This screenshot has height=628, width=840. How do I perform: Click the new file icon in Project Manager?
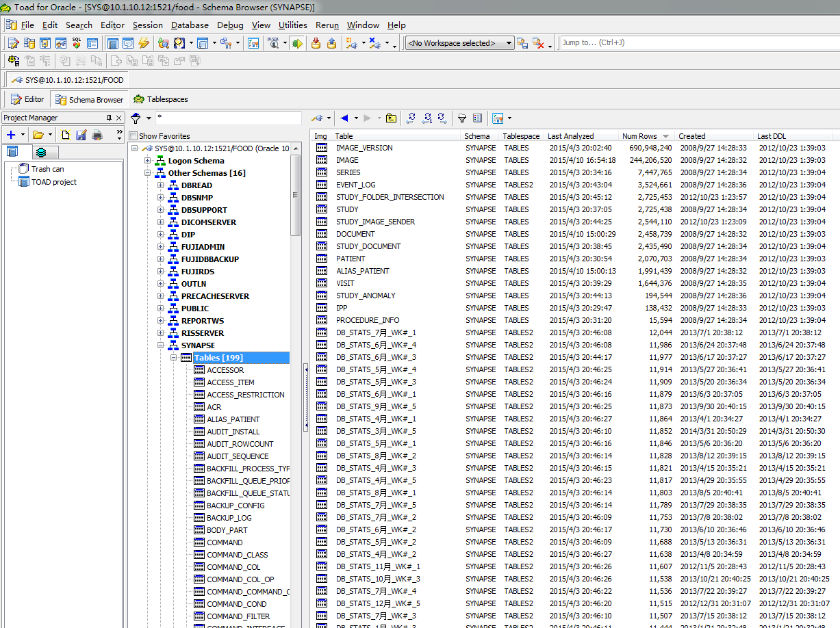[x=66, y=135]
